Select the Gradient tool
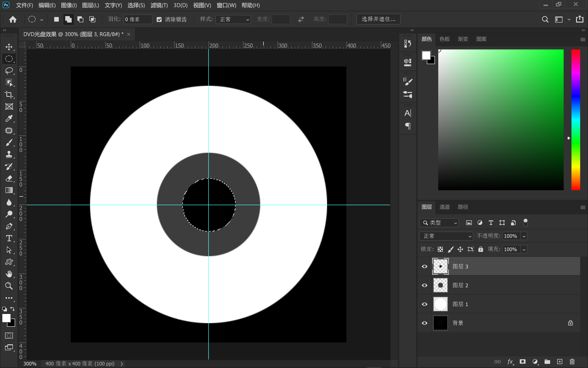588x368 pixels. click(9, 190)
